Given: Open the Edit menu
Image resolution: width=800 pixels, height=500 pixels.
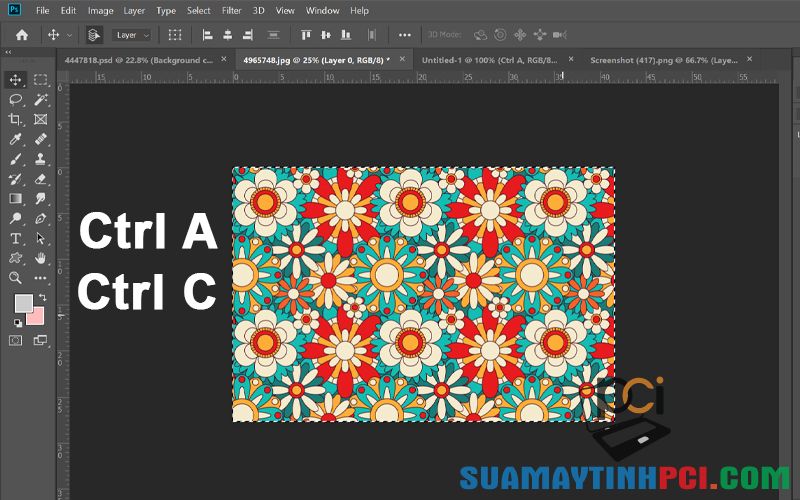Looking at the screenshot, I should click(68, 10).
